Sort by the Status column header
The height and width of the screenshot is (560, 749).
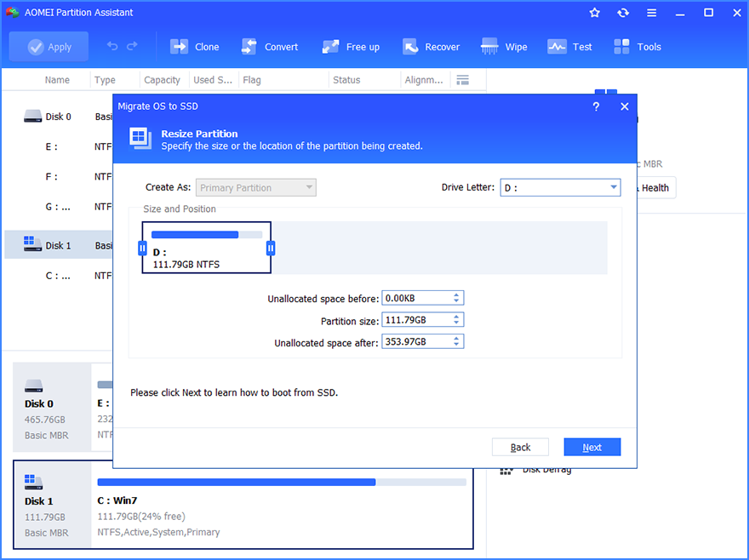(346, 80)
